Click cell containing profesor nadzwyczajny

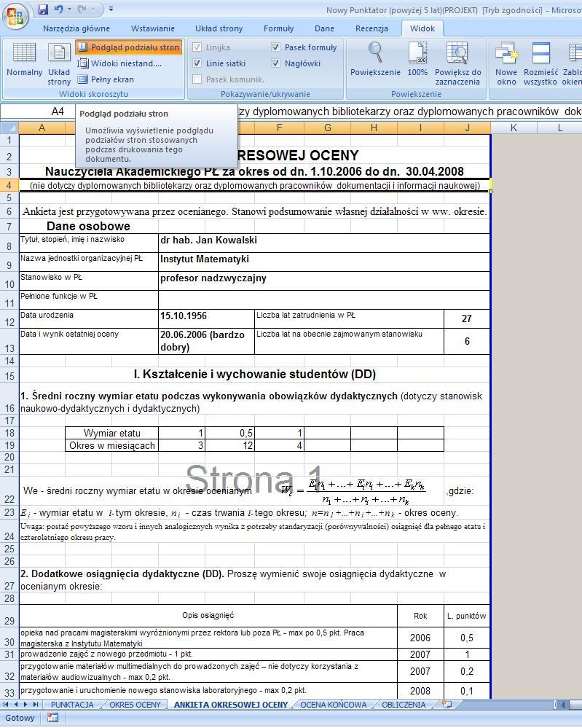click(324, 281)
